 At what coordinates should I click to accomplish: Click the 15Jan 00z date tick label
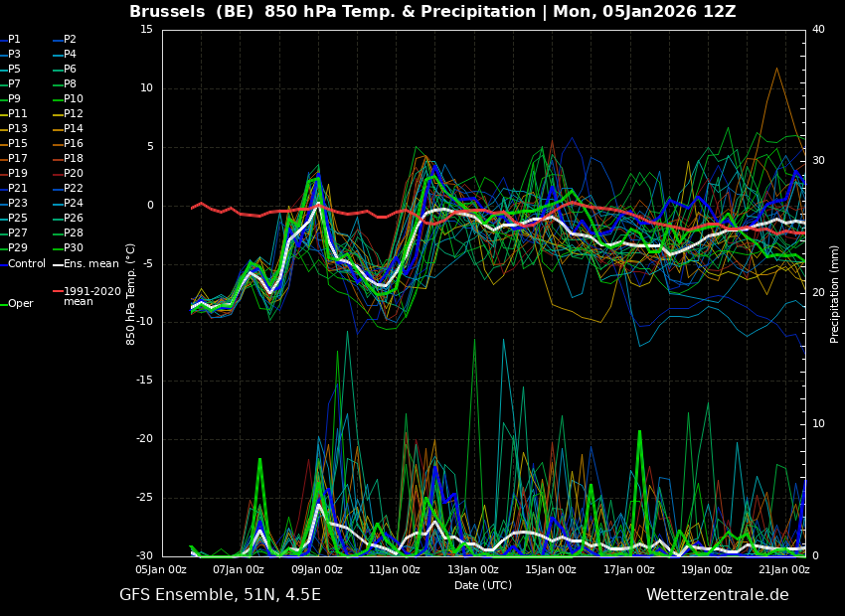point(551,569)
